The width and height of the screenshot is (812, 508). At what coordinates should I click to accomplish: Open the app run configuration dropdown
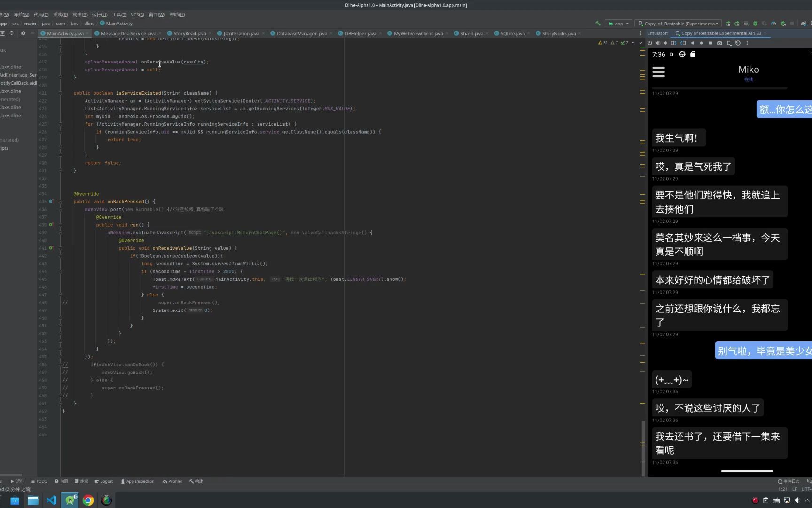tap(618, 24)
